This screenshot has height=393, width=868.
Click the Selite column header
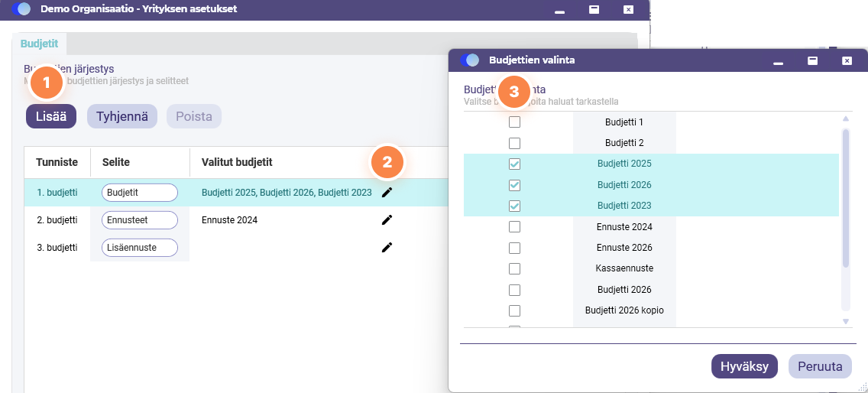click(x=115, y=162)
